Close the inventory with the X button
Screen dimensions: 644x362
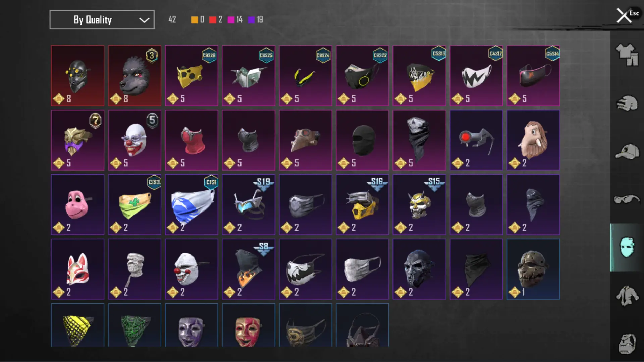pos(624,16)
